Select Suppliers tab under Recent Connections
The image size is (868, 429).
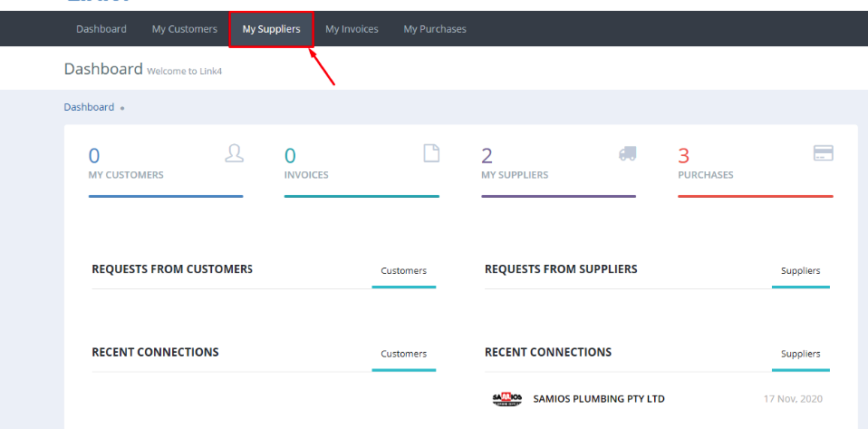coord(800,354)
